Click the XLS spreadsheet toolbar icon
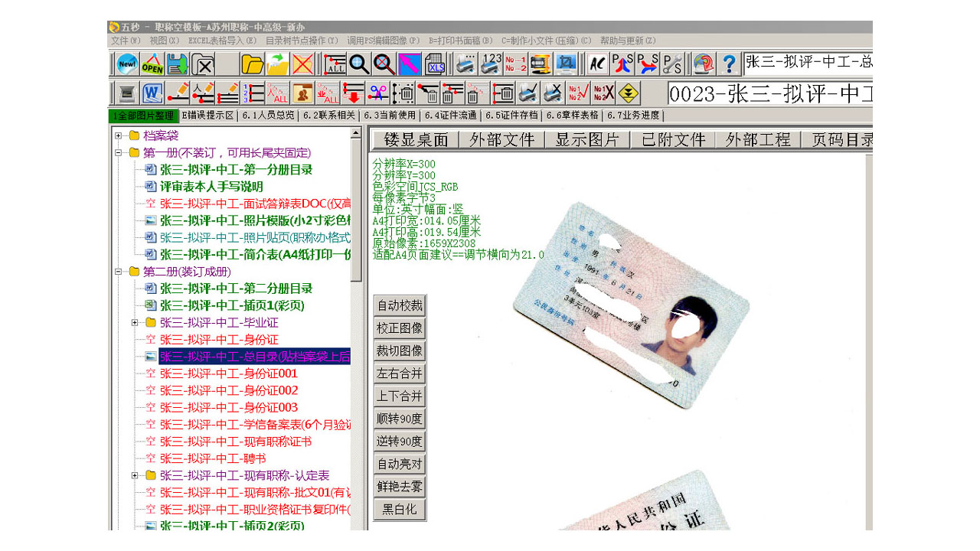 [435, 64]
